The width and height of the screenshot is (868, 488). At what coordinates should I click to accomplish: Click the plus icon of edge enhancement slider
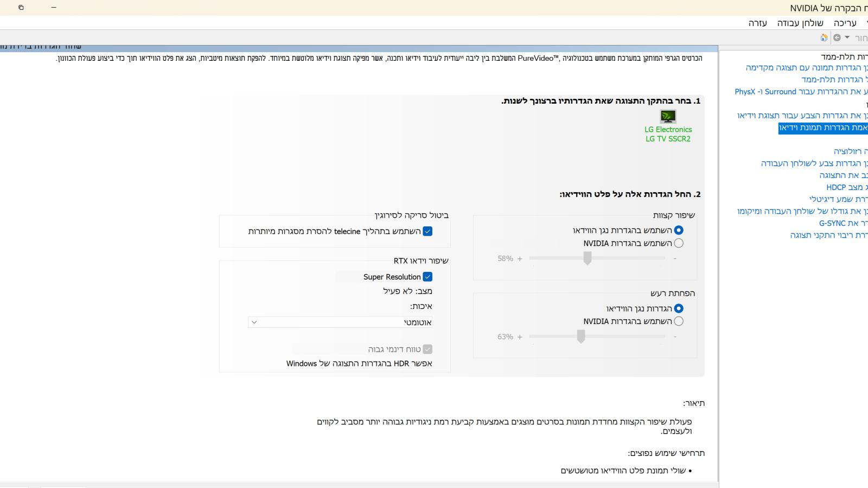click(520, 258)
